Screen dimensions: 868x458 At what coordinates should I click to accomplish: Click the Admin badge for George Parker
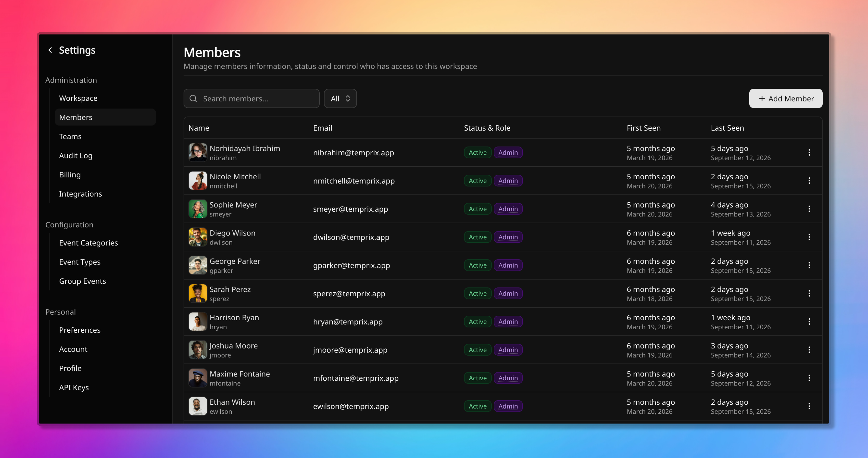pyautogui.click(x=508, y=266)
